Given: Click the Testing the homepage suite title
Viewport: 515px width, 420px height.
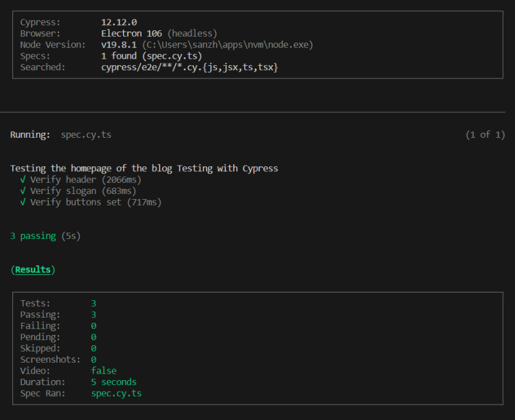Looking at the screenshot, I should click(x=144, y=169).
